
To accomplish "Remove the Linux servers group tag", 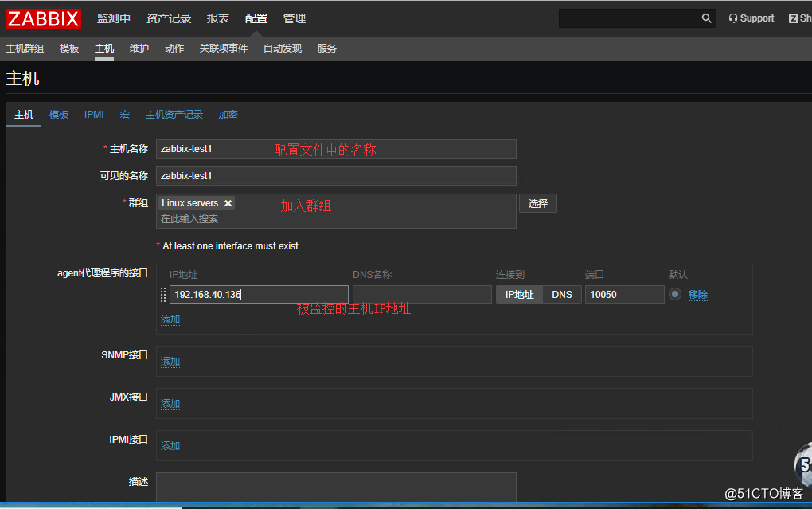I will coord(228,203).
